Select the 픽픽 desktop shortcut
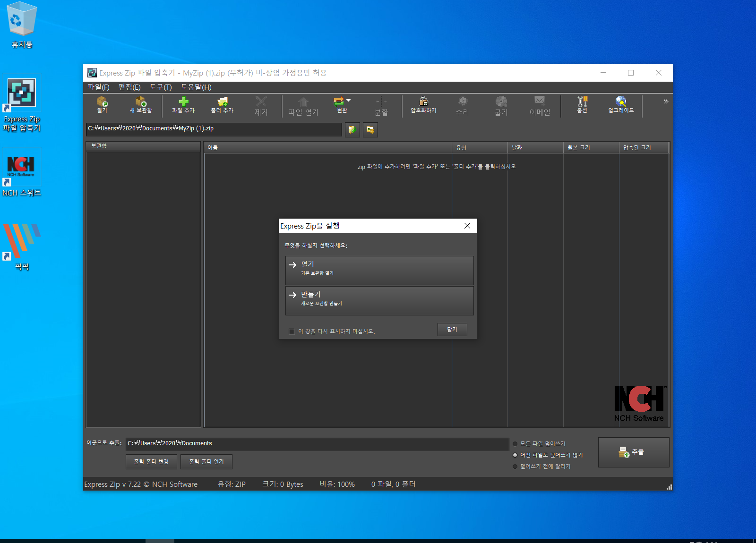This screenshot has height=543, width=756. pyautogui.click(x=22, y=247)
